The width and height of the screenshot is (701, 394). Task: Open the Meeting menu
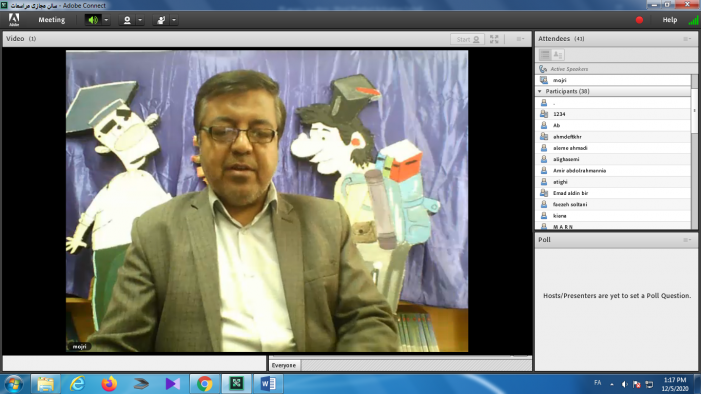(51, 20)
